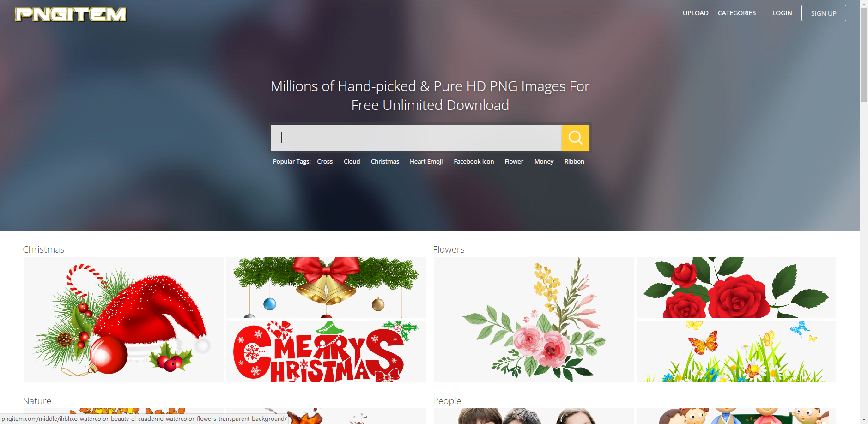The height and width of the screenshot is (424, 868).
Task: Click the scrollbar down arrow
Action: click(x=864, y=420)
